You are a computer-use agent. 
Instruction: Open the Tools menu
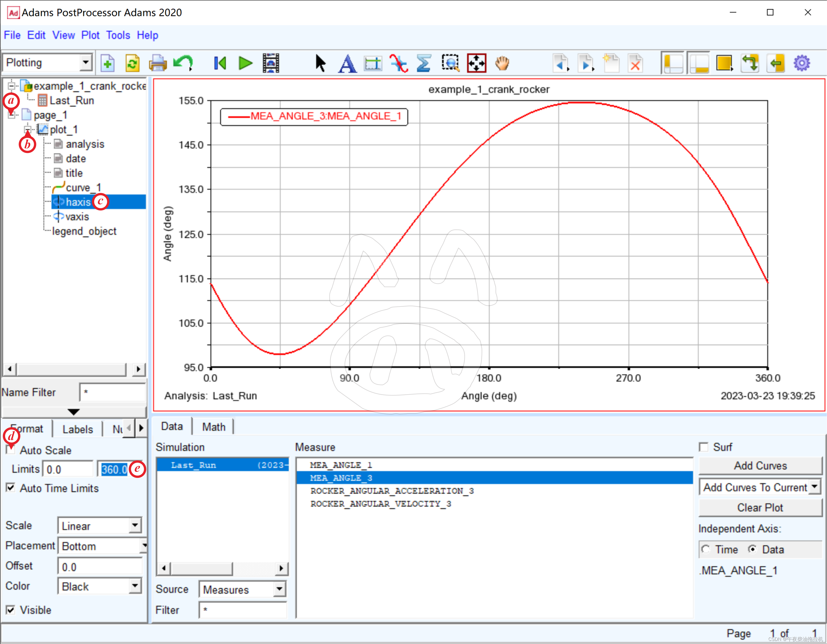point(118,35)
